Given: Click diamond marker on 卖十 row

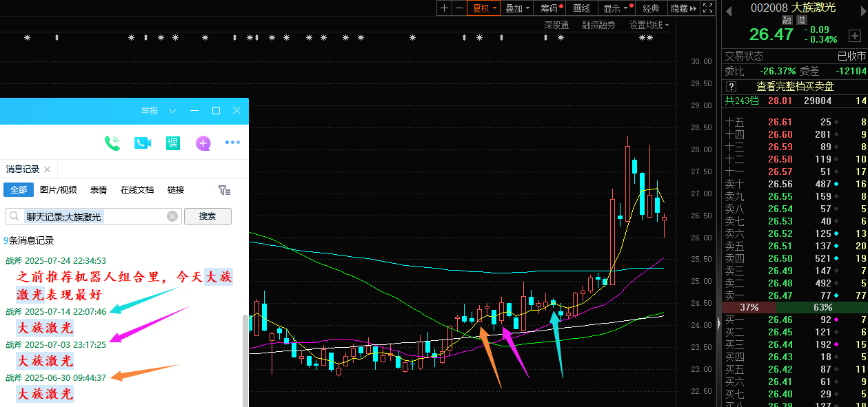Looking at the screenshot, I should [x=837, y=184].
